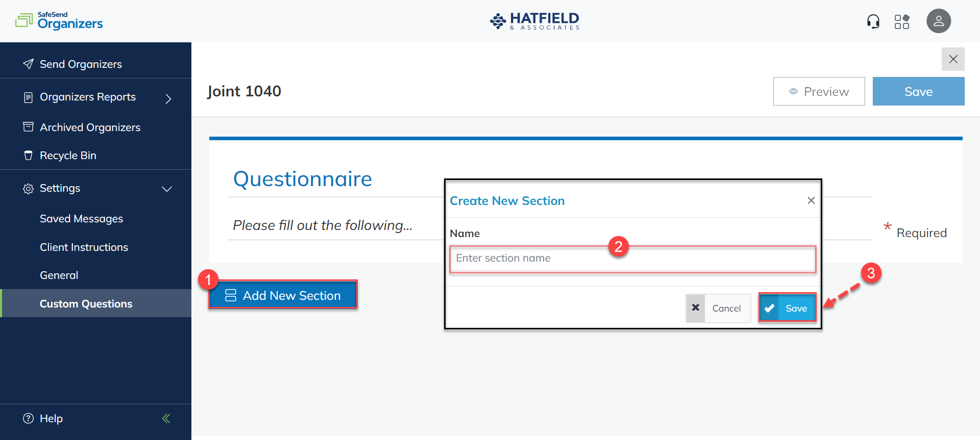980x440 pixels.
Task: Select Saved Messages under Settings
Action: pos(81,219)
